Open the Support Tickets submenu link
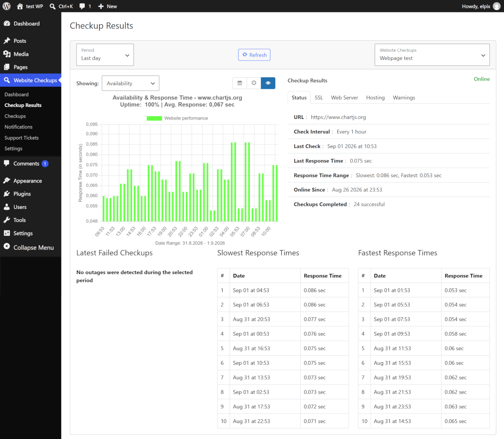 click(x=21, y=138)
